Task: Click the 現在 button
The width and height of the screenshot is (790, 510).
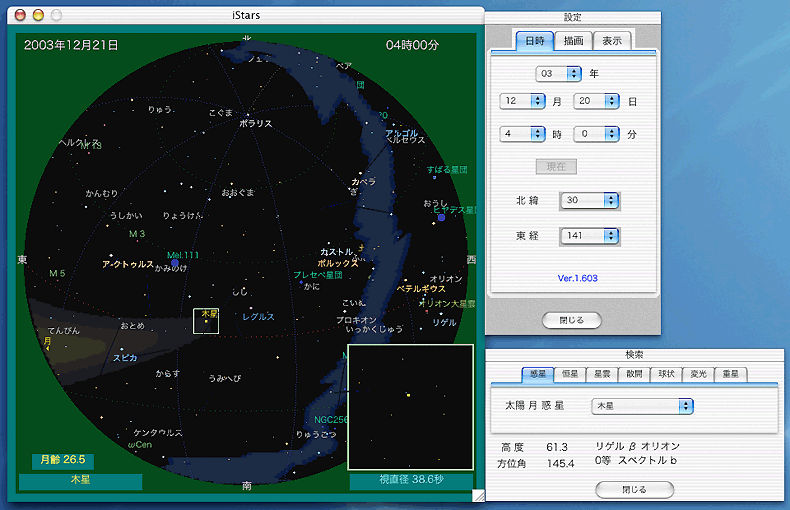Action: tap(556, 166)
